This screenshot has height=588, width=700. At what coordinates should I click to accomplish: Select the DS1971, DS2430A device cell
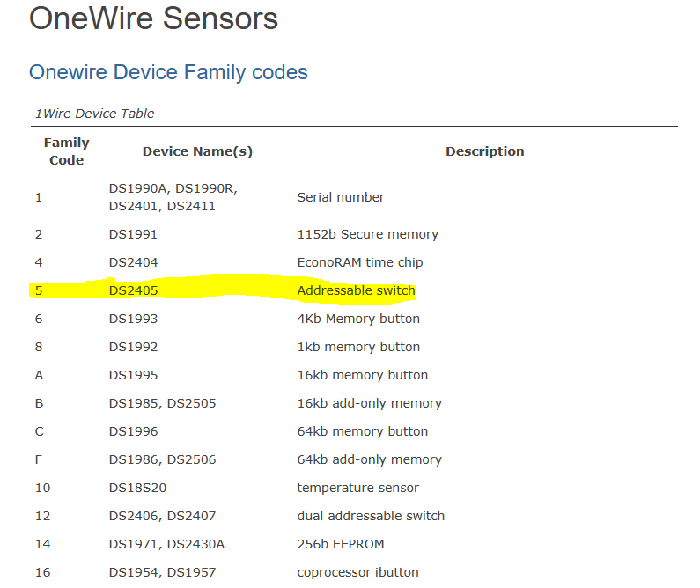tap(166, 544)
